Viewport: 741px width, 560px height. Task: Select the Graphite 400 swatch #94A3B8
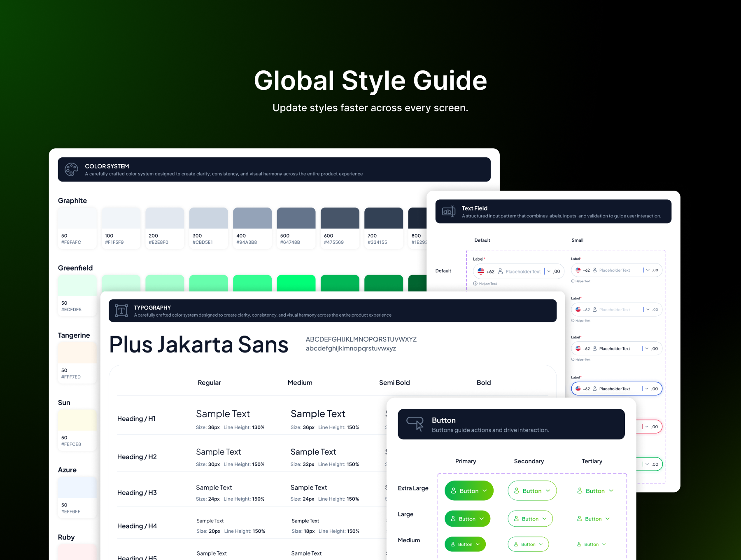click(252, 228)
